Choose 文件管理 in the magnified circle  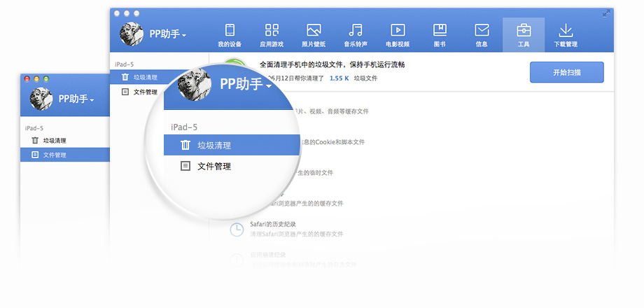click(x=213, y=167)
